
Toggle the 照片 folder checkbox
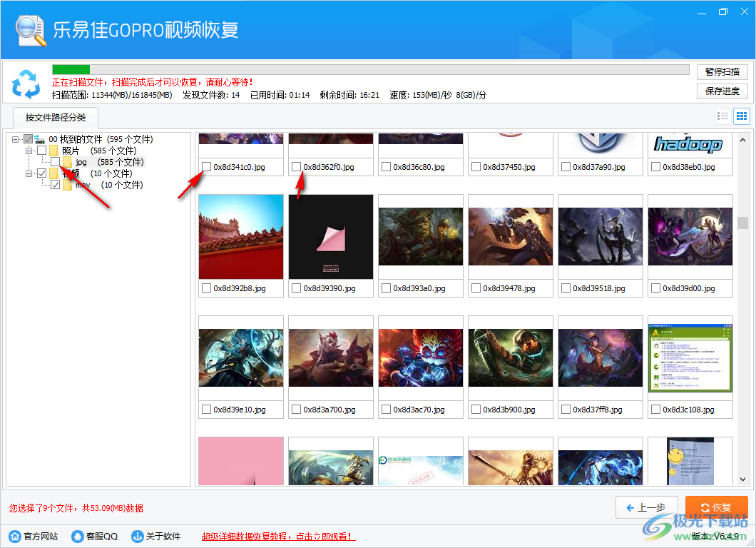(42, 151)
